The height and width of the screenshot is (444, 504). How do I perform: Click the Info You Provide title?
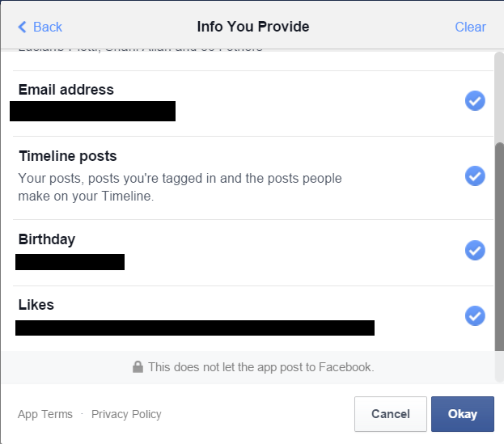click(x=253, y=27)
